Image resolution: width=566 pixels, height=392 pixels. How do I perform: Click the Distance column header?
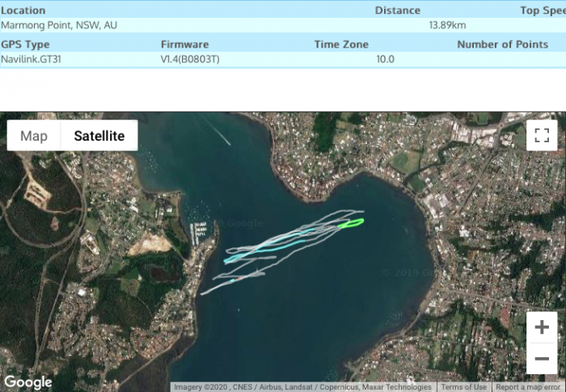click(397, 11)
